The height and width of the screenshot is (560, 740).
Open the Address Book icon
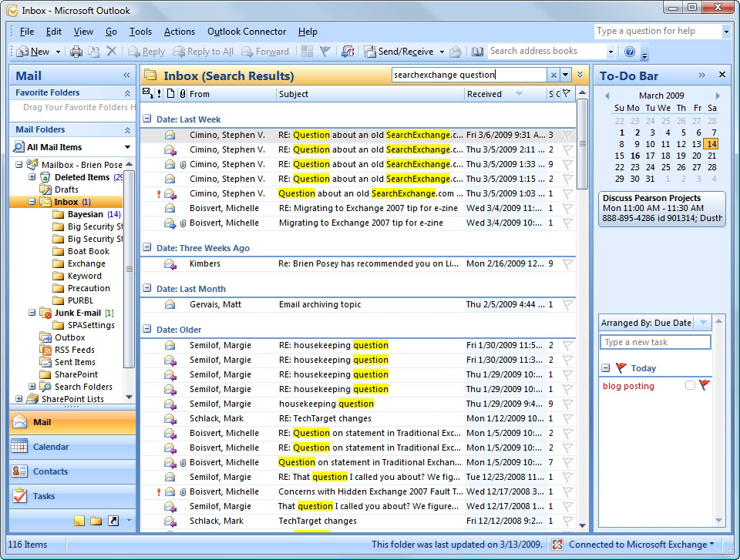click(x=478, y=52)
